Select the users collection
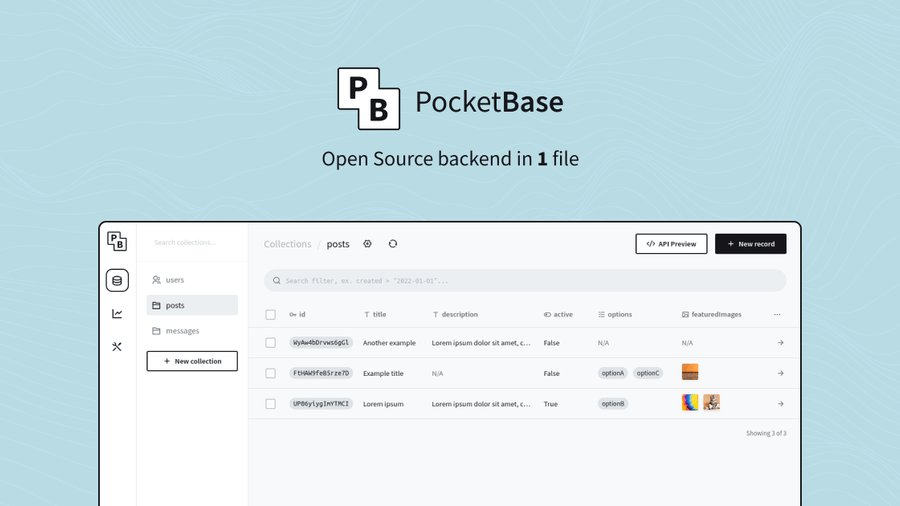This screenshot has height=506, width=900. [x=175, y=280]
